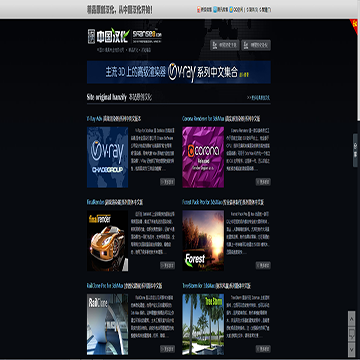Open the purple Corona Renderer thumbnail

coord(203,157)
